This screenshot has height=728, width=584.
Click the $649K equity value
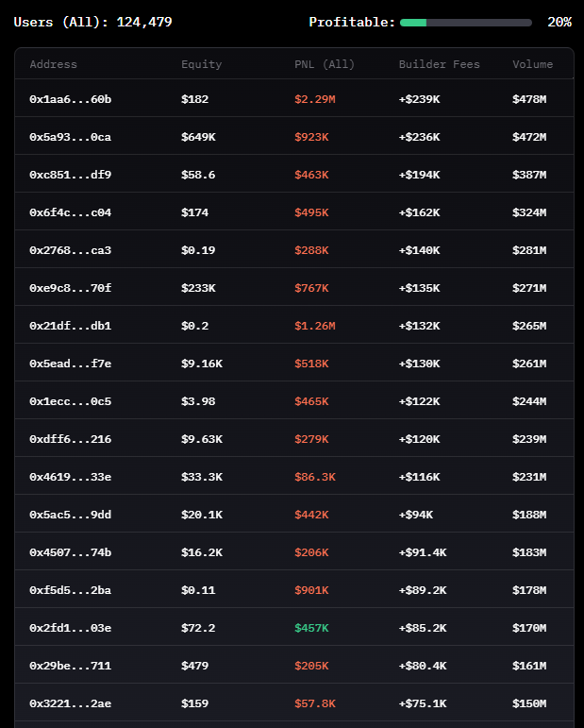pos(198,137)
